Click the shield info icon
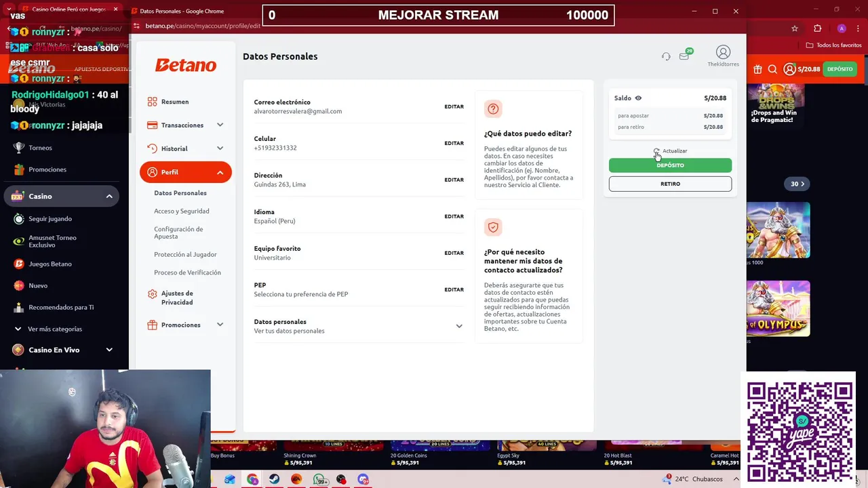The image size is (868, 488). pos(493,227)
